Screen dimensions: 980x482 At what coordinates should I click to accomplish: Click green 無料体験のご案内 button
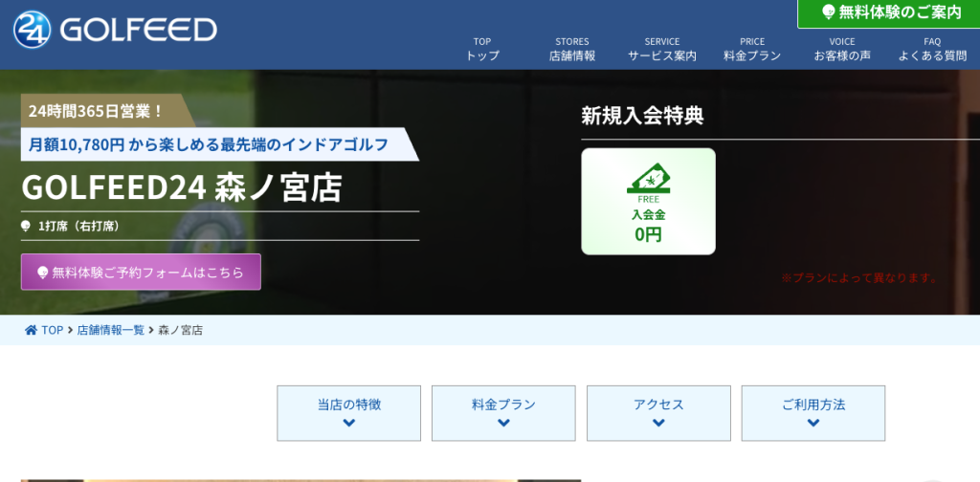888,13
